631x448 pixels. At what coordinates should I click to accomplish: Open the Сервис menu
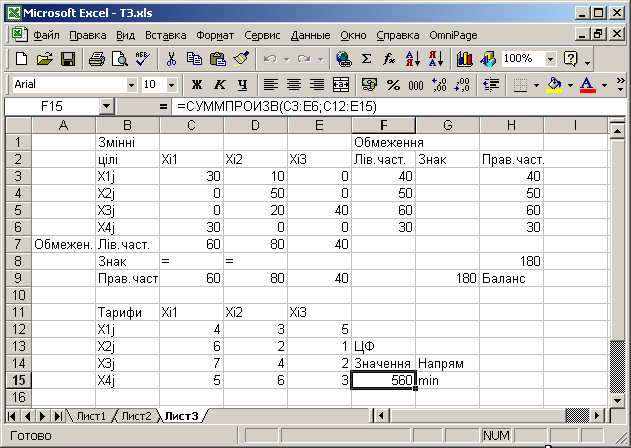[x=262, y=35]
